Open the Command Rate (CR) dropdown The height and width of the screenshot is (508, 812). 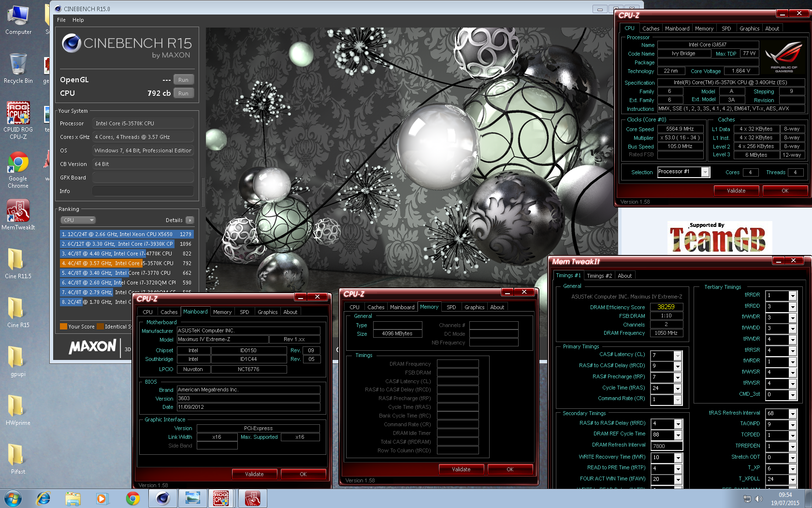[x=678, y=400]
